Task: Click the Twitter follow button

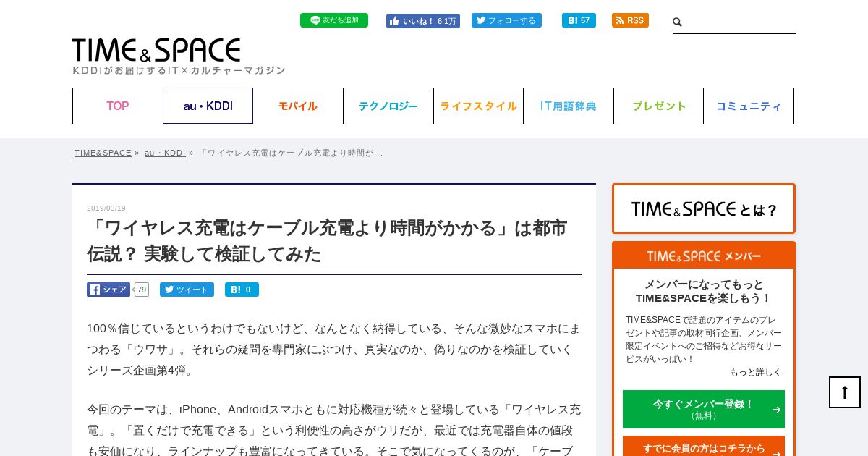Action: point(506,20)
